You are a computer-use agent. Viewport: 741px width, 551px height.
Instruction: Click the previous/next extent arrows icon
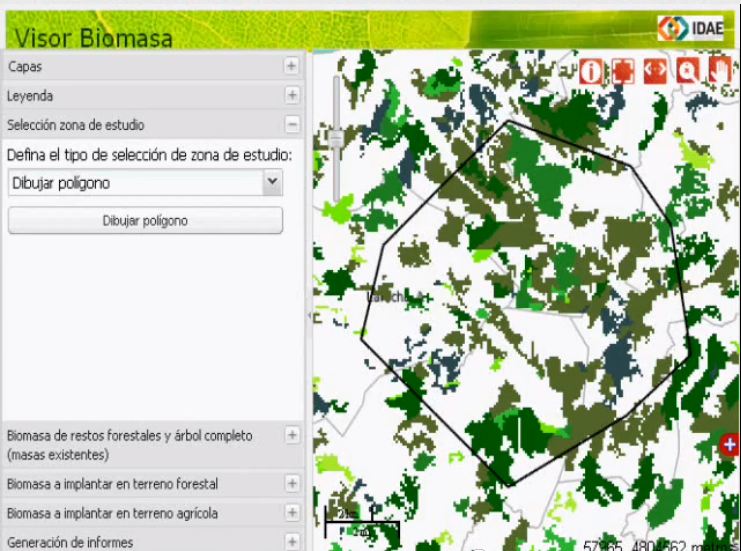[x=655, y=71]
